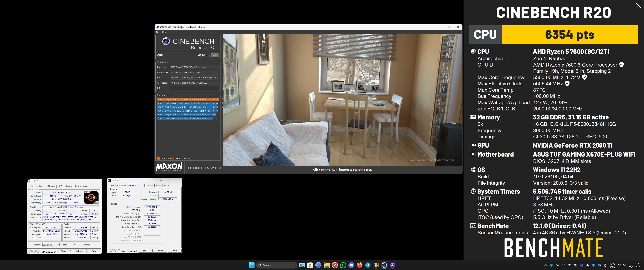
Task: Open qBittorrent from taskbar
Action: pyautogui.click(x=318, y=265)
